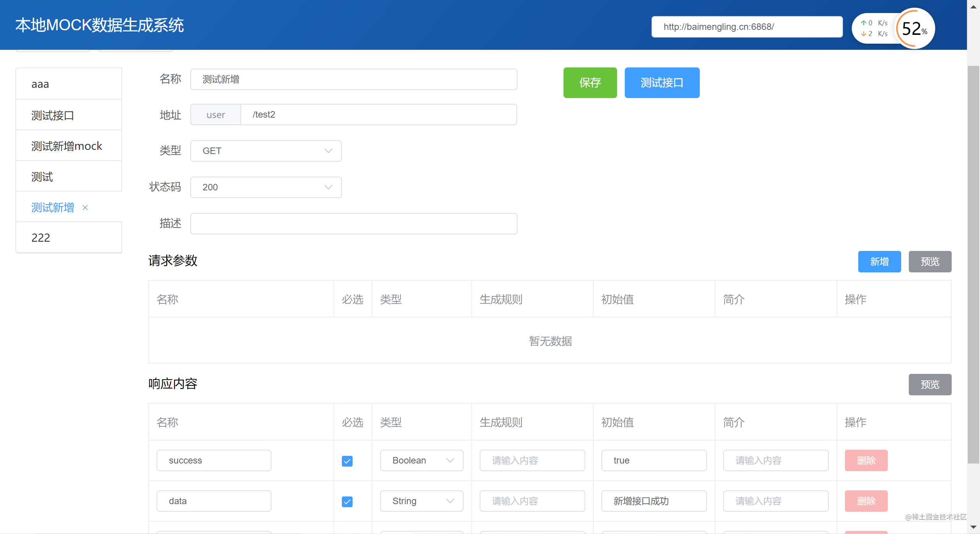Viewport: 980px width, 534px height.
Task: Click the scrollbar down arrow
Action: coord(973,527)
